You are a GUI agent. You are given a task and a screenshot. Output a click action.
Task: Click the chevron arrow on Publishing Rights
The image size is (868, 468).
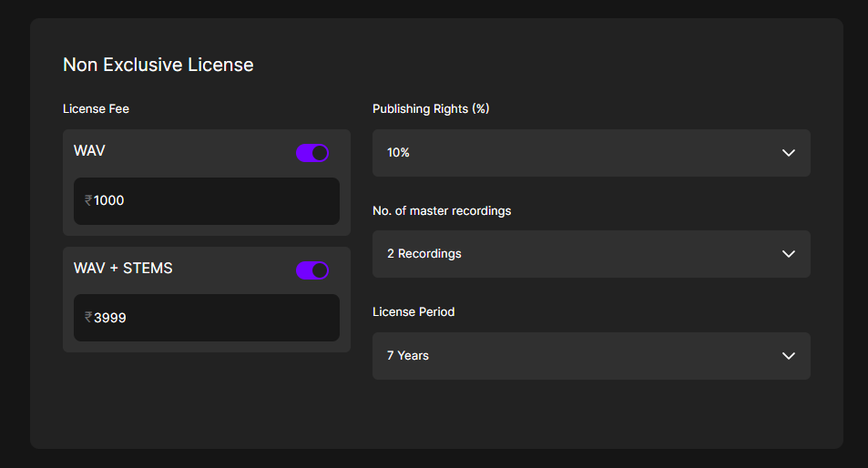(789, 153)
